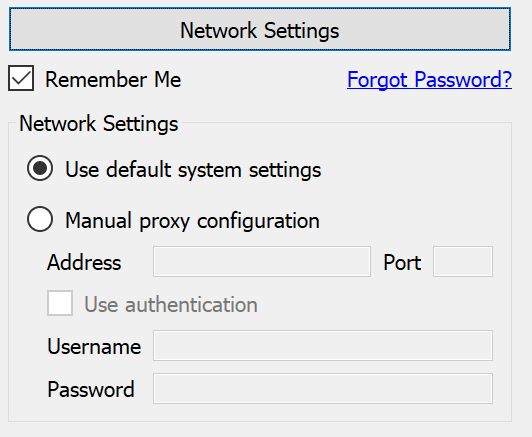Click the Port field label
Image resolution: width=532 pixels, height=437 pixels.
[x=402, y=263]
